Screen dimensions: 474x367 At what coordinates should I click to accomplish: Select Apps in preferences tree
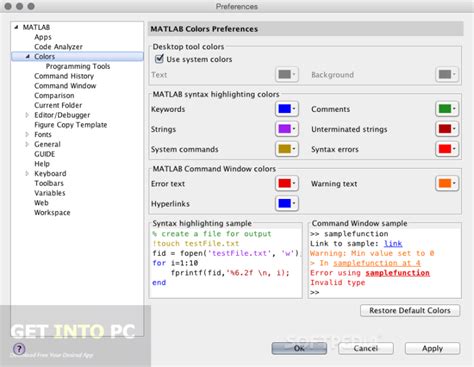pyautogui.click(x=43, y=37)
